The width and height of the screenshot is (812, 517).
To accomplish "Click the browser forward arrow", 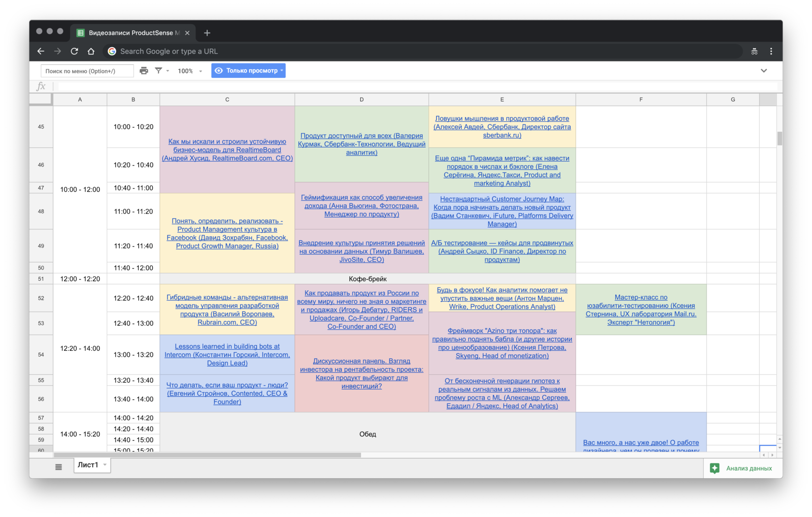I will click(58, 51).
